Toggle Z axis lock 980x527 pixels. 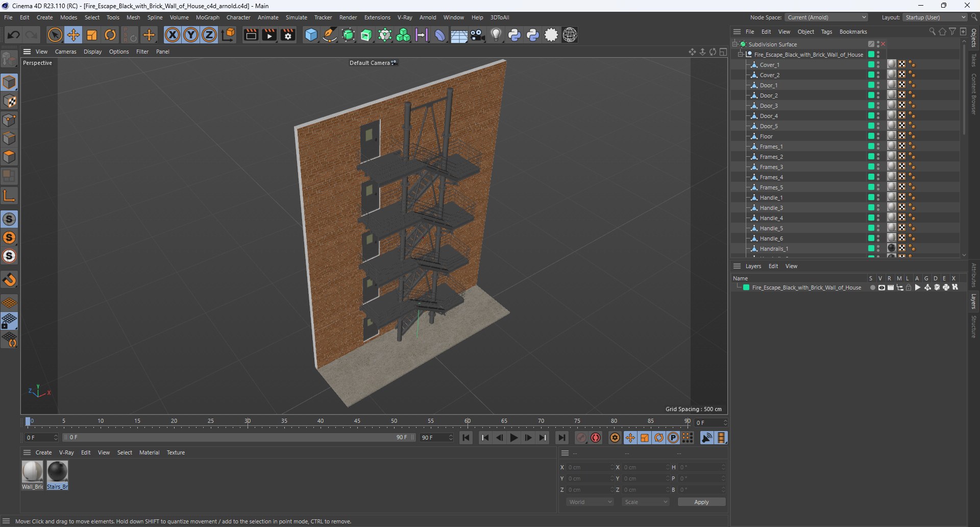209,35
